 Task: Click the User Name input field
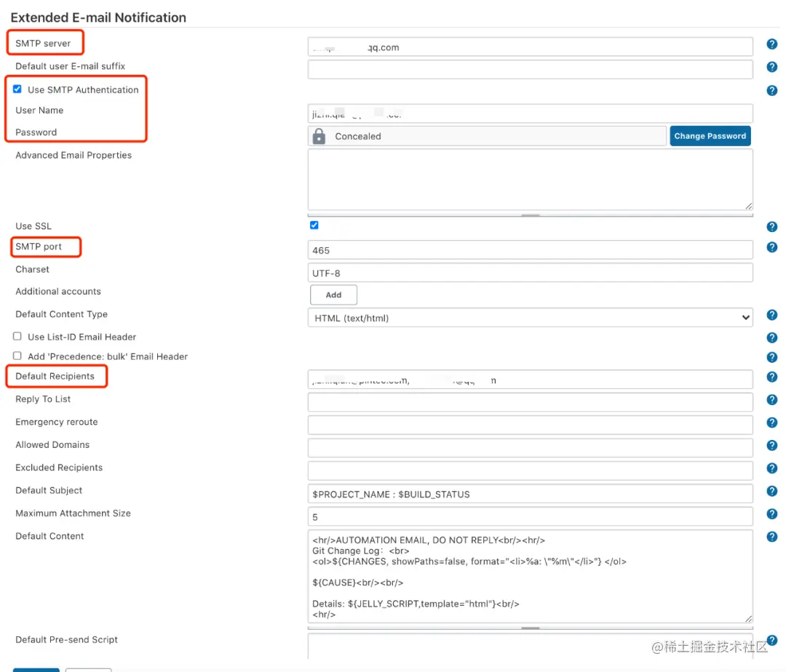(x=531, y=113)
